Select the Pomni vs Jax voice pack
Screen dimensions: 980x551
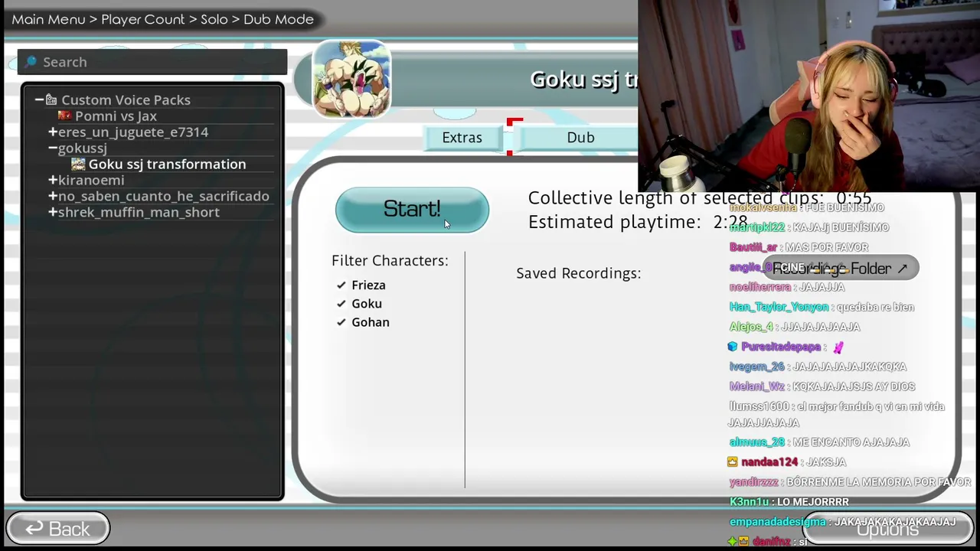116,116
